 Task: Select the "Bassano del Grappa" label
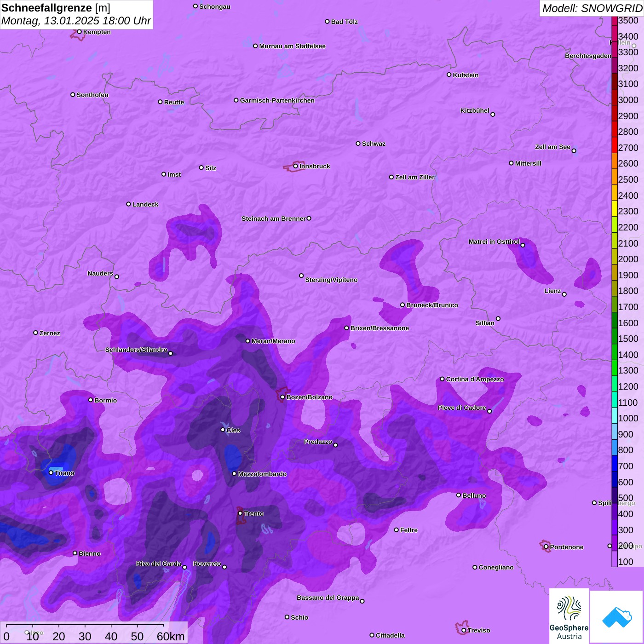328,598
